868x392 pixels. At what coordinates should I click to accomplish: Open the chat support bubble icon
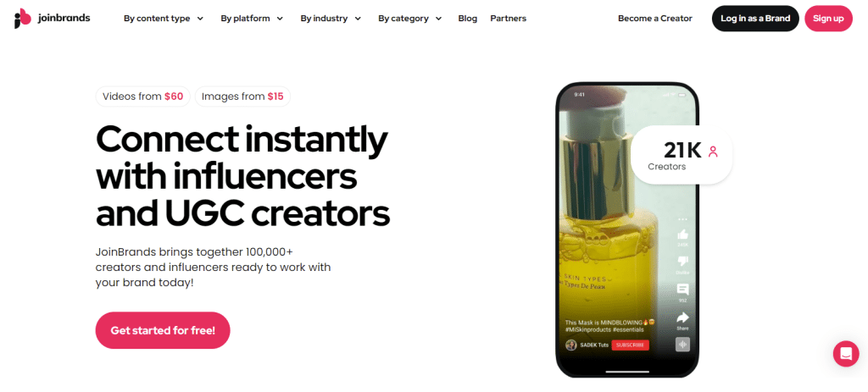846,354
